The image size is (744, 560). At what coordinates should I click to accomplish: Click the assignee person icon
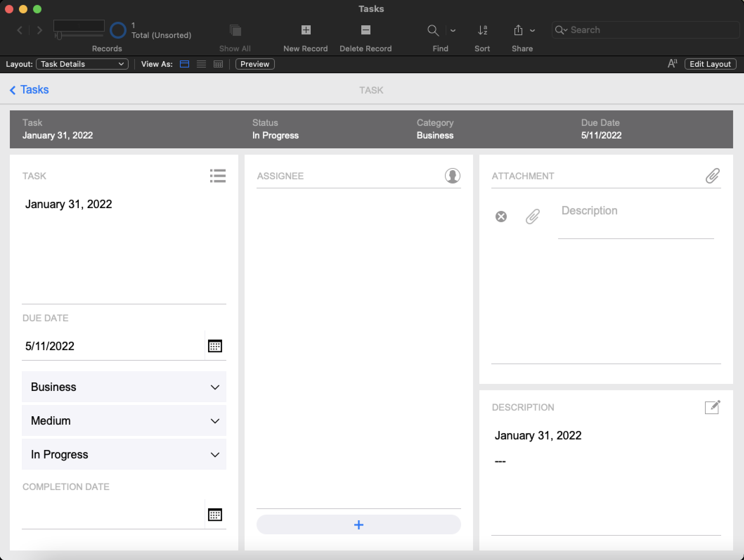coord(453,176)
